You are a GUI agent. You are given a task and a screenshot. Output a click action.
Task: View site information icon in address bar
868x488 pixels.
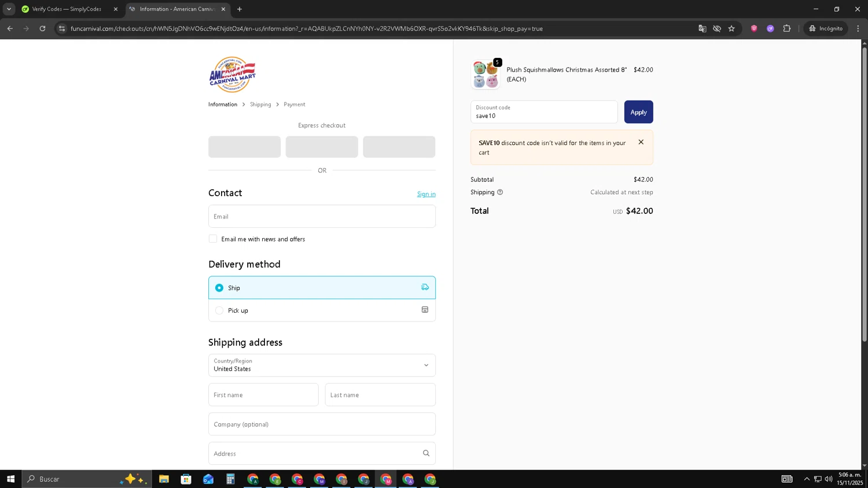point(62,28)
